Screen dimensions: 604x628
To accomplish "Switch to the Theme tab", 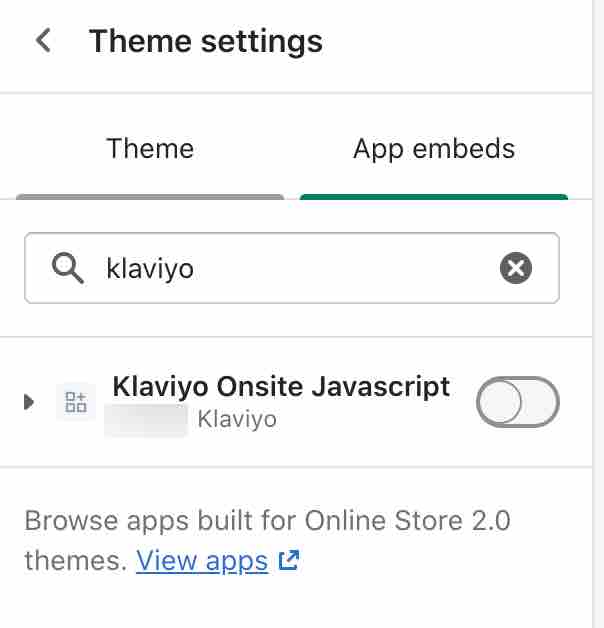I will [150, 149].
